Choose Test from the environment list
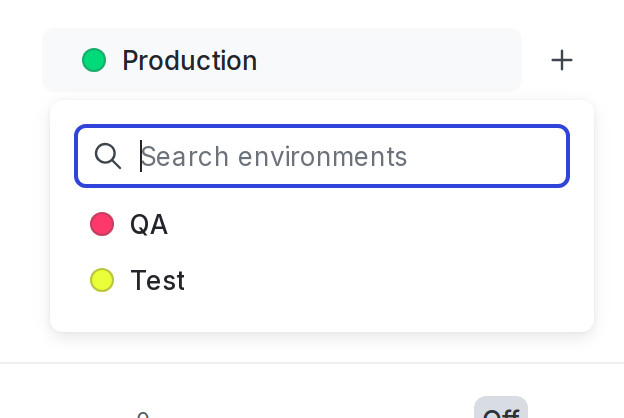 [x=157, y=280]
